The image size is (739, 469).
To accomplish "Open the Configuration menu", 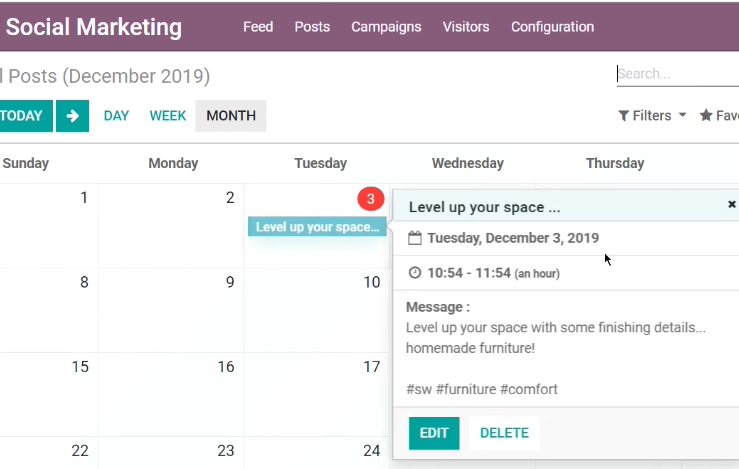I will [552, 27].
